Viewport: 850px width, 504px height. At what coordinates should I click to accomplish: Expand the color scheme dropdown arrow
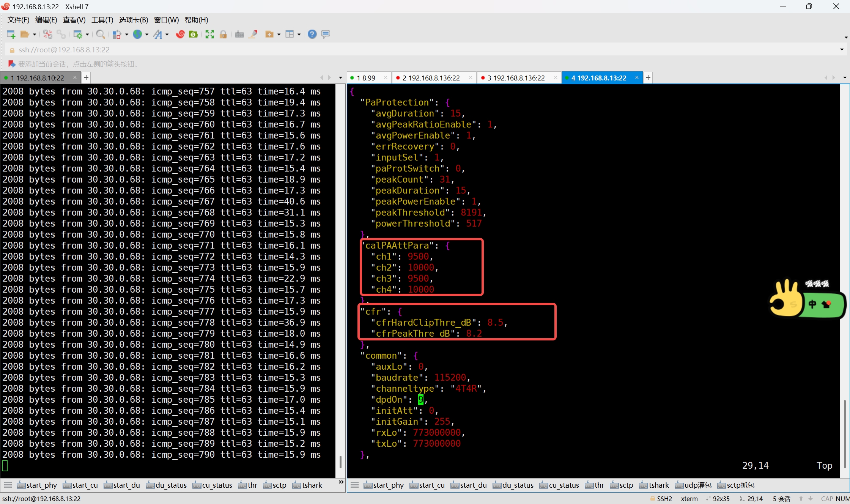click(x=127, y=35)
